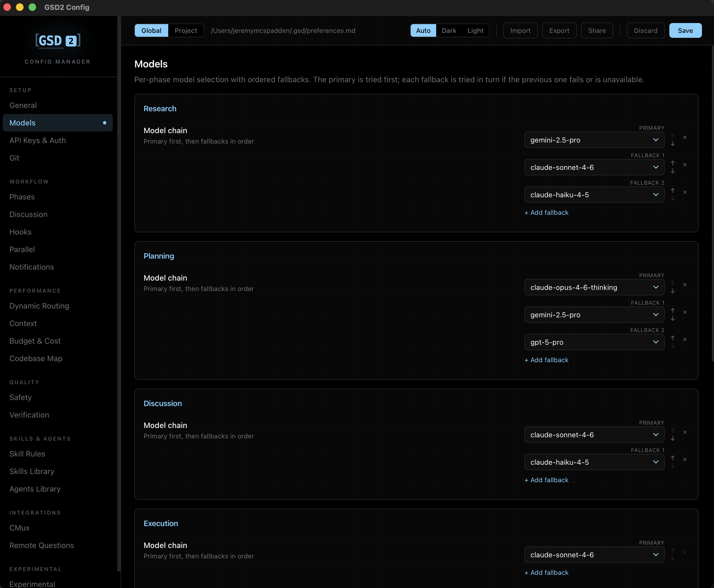Remove Planning primary claude-opus-4-6-thinking model

pyautogui.click(x=685, y=285)
